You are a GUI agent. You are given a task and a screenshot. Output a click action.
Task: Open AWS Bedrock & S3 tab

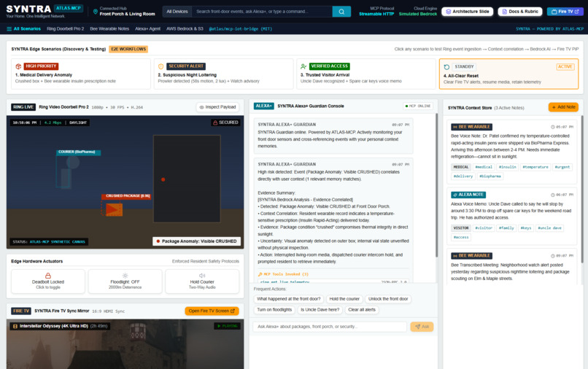point(185,28)
